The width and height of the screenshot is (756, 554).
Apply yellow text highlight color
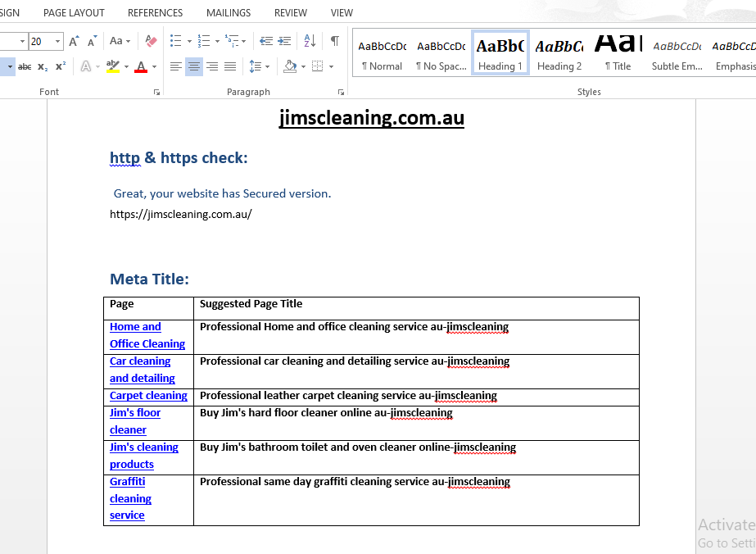tap(113, 66)
